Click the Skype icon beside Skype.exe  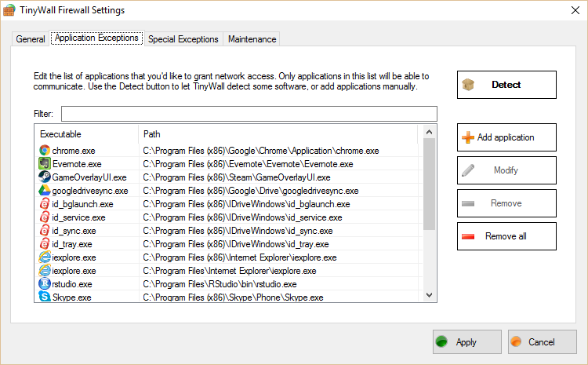[45, 297]
